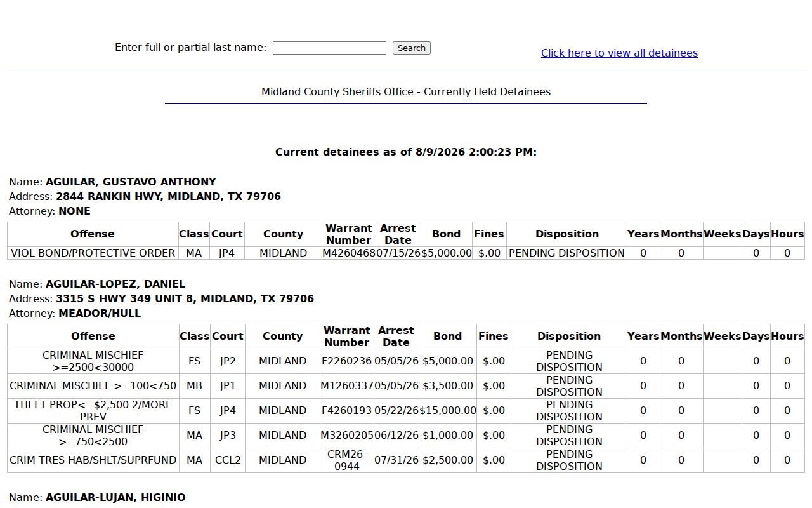This screenshot has height=508, width=812.
Task: Click court cell JP2
Action: pos(228,361)
